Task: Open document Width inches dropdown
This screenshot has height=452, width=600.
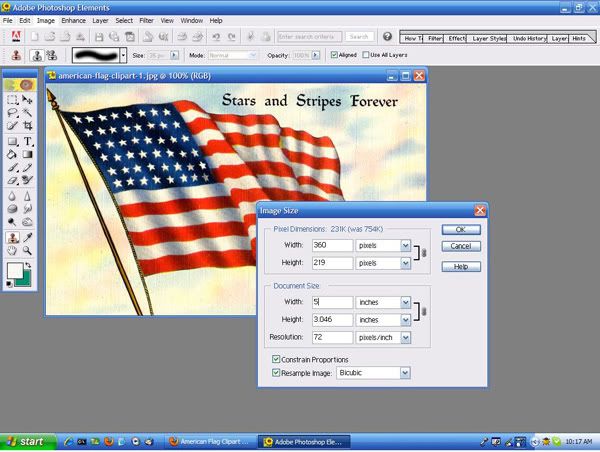Action: [x=405, y=302]
